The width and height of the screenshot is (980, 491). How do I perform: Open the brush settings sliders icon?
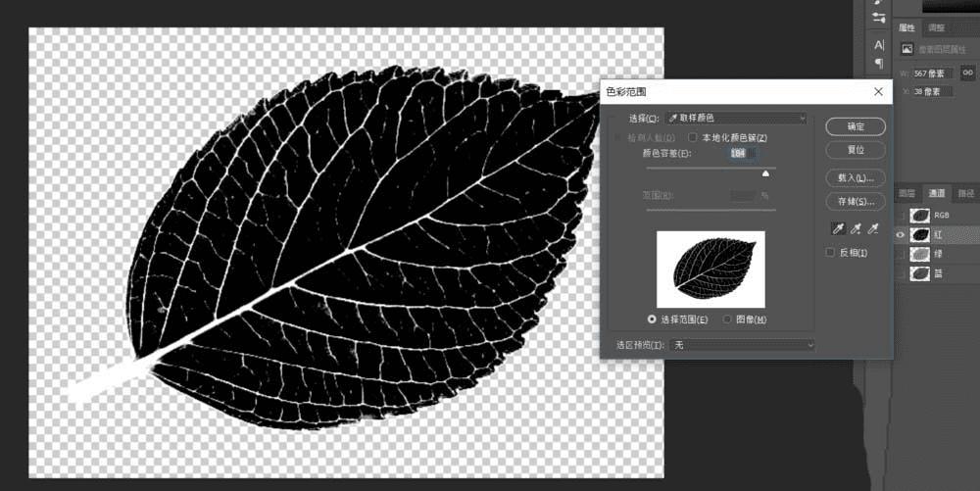point(879,18)
